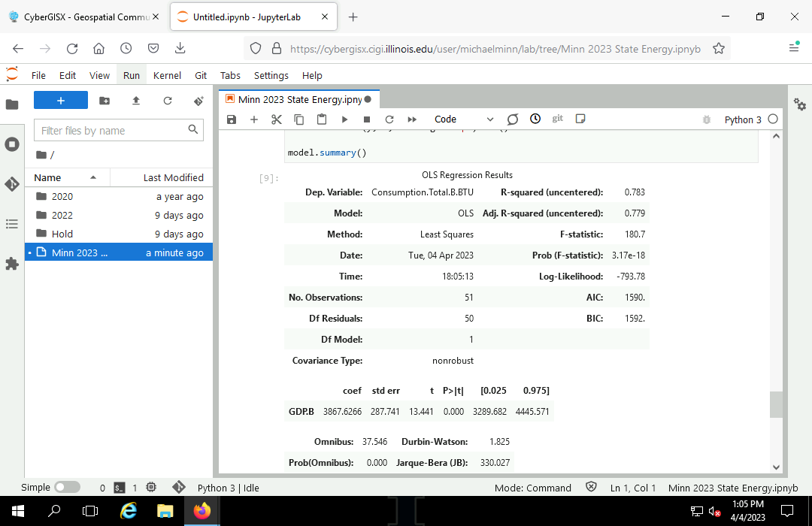
Task: Open the cell type Code dropdown
Action: [463, 119]
